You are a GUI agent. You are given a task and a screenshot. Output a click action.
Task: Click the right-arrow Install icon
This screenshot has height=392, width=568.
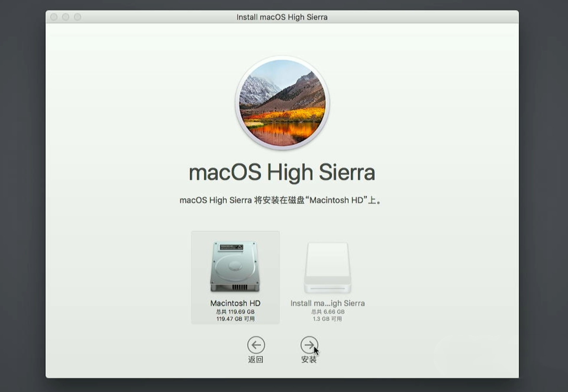click(x=309, y=345)
